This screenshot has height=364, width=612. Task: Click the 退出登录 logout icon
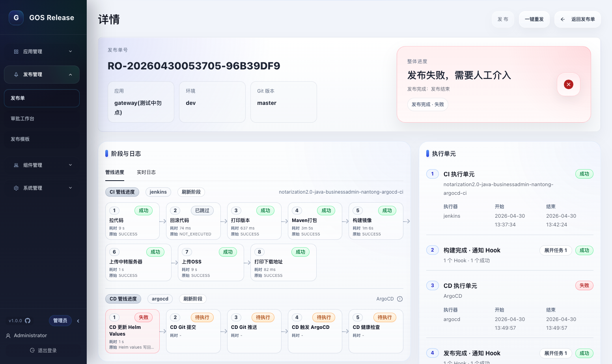[32, 350]
